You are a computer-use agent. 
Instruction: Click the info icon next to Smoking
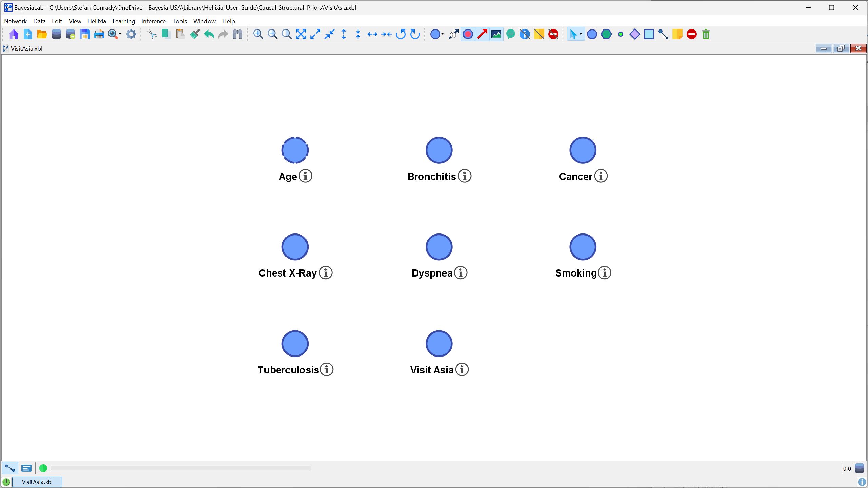[x=605, y=273]
